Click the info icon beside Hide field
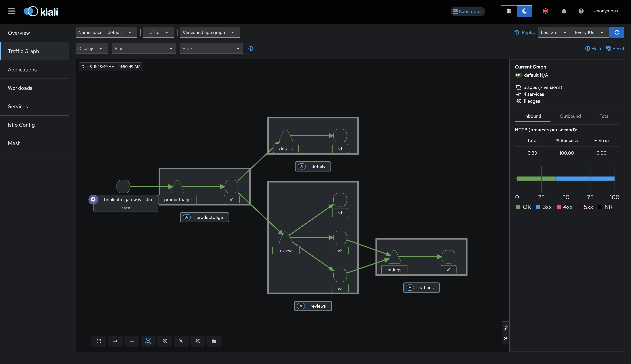Viewport: 631px width, 364px height. tap(251, 48)
